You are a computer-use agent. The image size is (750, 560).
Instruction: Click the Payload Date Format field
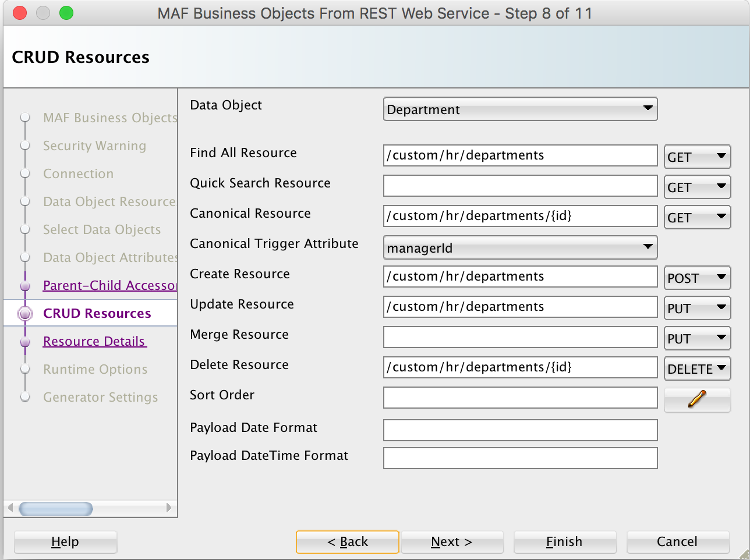tap(520, 430)
